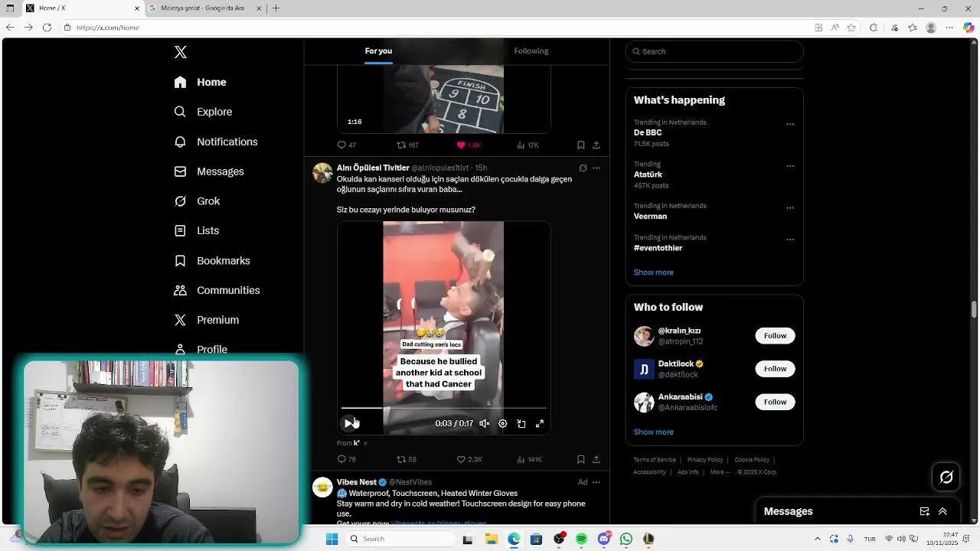The height and width of the screenshot is (551, 980).
Task: Open more options for De BBC trend
Action: 790,124
